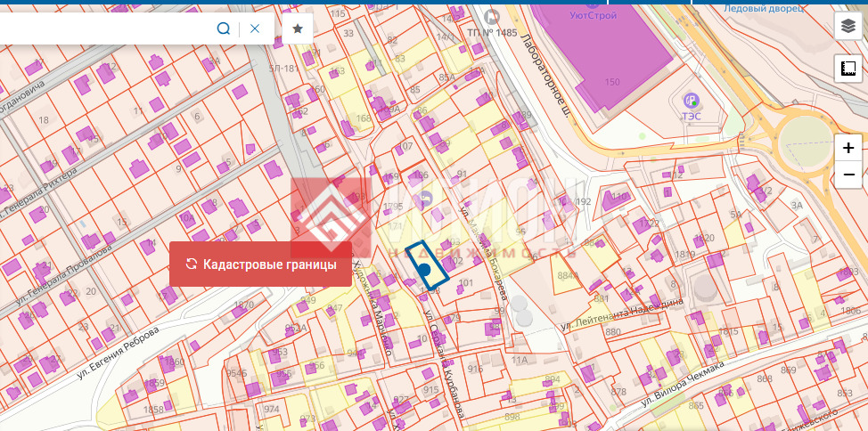Click the Кадастровые границы button
This screenshot has height=431, width=868.
[260, 264]
